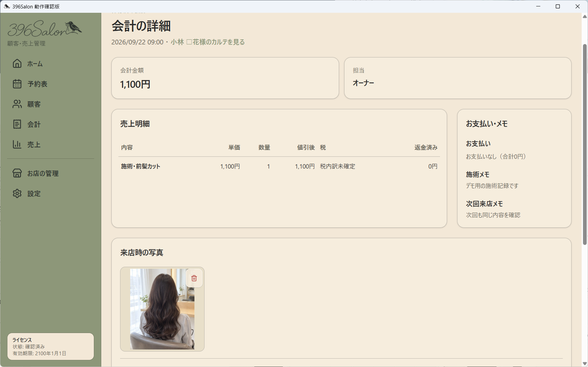Click the 来店時の写真 heading
Image resolution: width=588 pixels, height=367 pixels.
coord(142,253)
